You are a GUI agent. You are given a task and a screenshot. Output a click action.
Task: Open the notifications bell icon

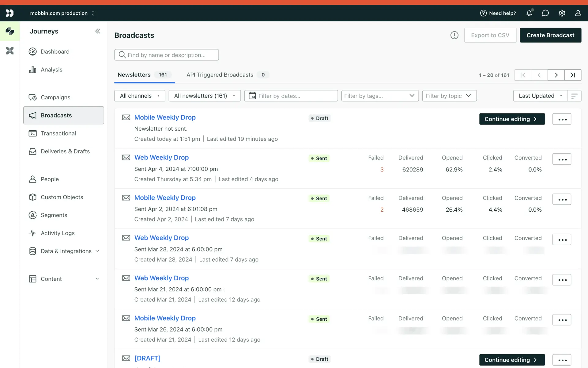coord(529,13)
